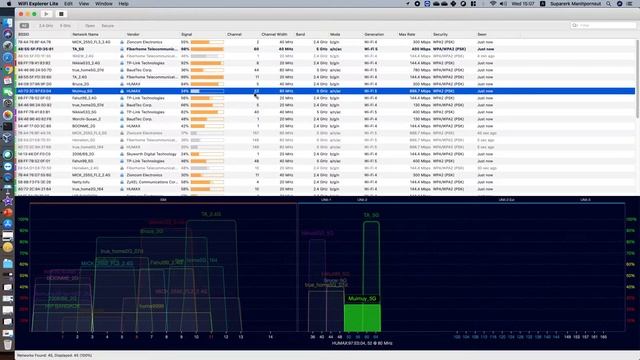Click signal bar of Skyworth row

[207, 154]
